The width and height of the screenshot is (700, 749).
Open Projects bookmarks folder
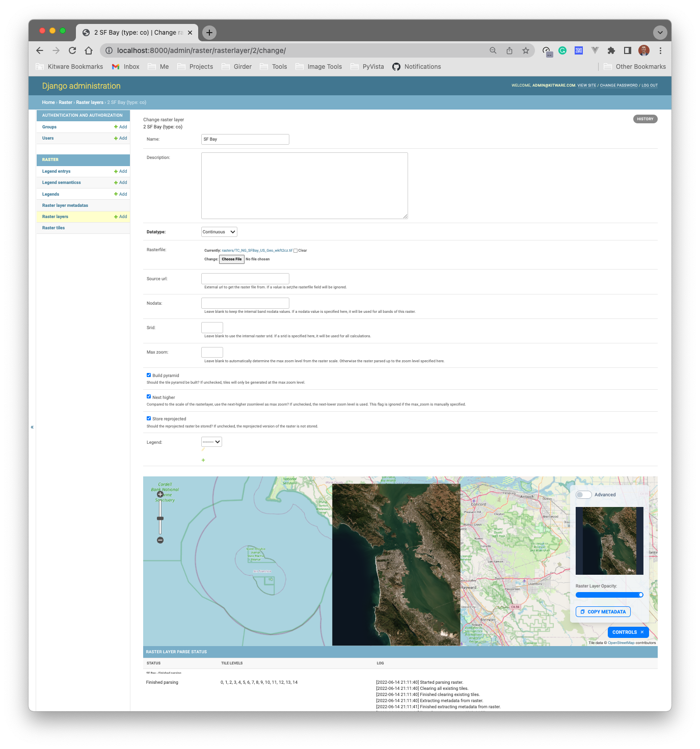coord(195,67)
